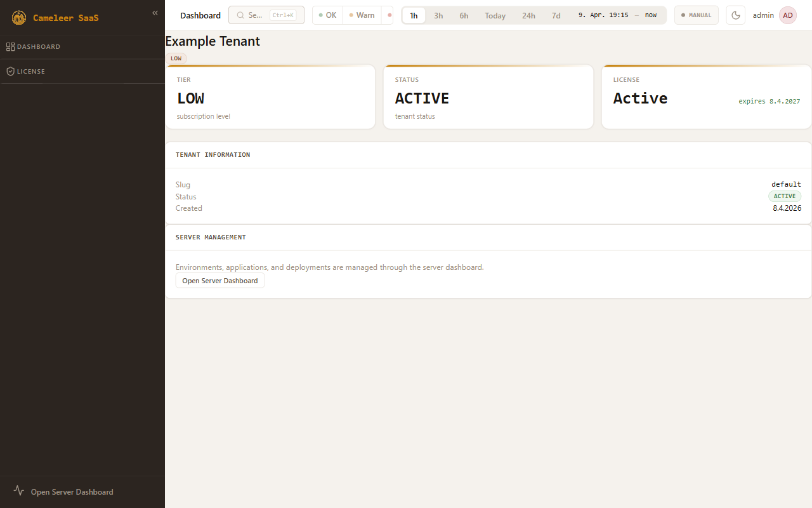Screen dimensions: 812x508
Task: Toggle dark mode with the moon icon
Action: click(x=735, y=15)
